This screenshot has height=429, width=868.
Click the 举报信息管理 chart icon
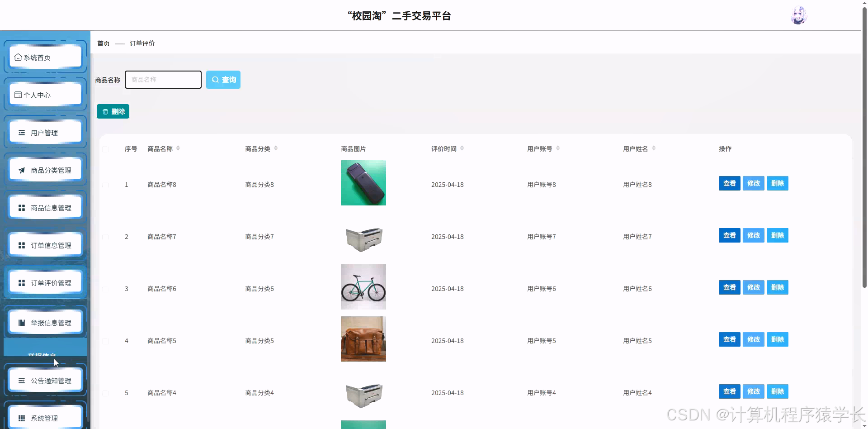click(21, 322)
